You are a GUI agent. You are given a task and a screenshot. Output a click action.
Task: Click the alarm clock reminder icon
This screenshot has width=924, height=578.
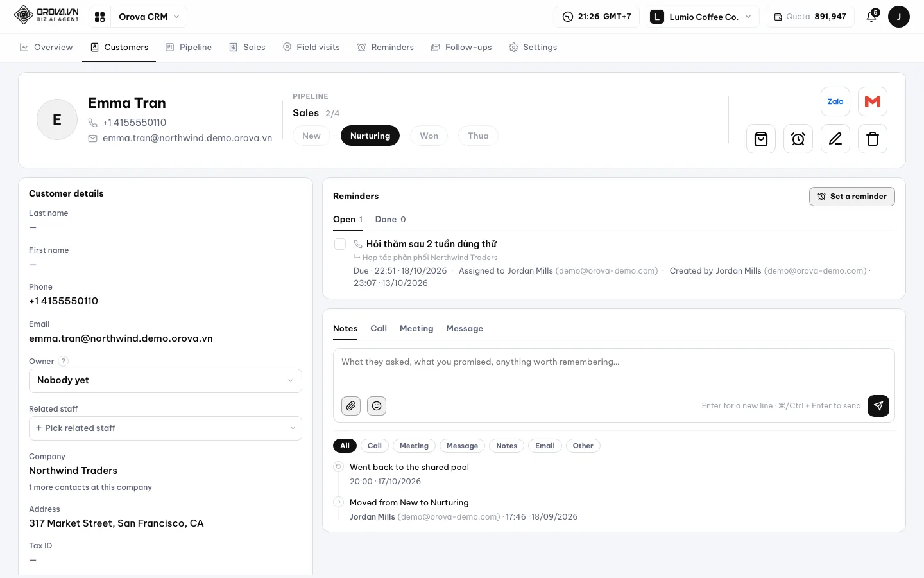click(798, 139)
